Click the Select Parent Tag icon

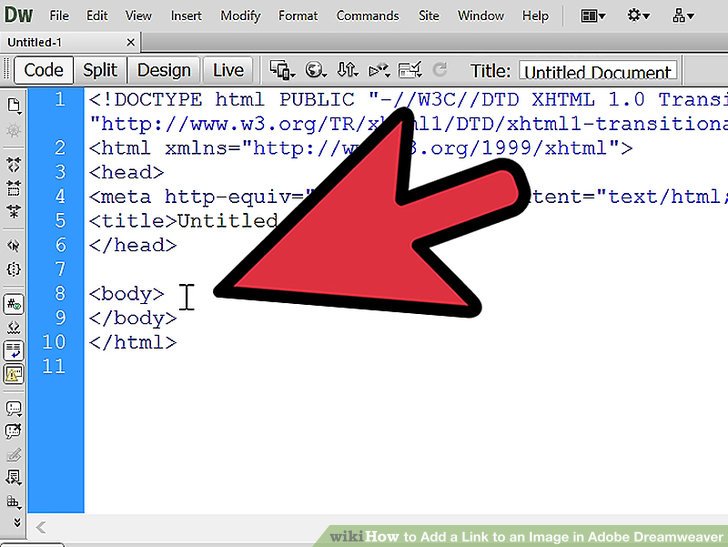click(x=14, y=245)
